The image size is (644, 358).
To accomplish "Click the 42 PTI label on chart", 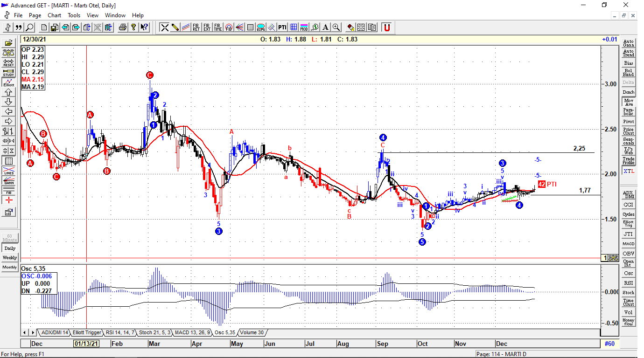I will click(547, 184).
